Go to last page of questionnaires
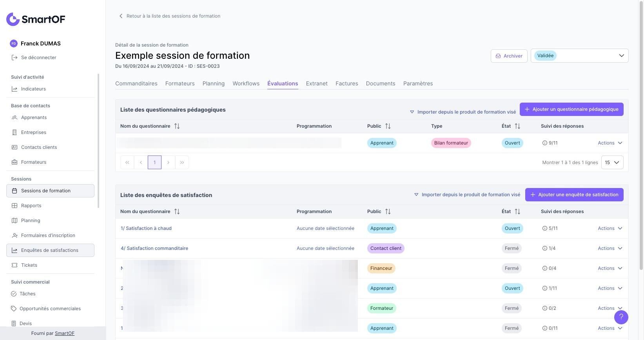644x340 pixels. [182, 163]
